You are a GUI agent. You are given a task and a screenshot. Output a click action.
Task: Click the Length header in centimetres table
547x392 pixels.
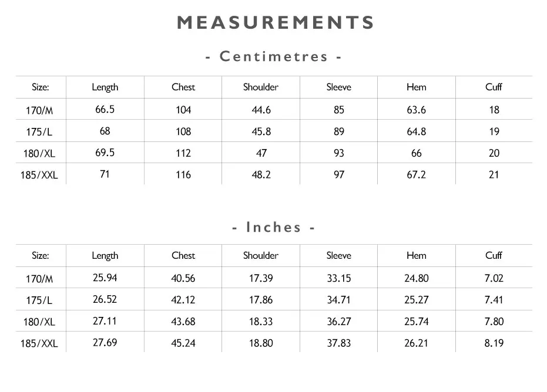click(x=105, y=87)
